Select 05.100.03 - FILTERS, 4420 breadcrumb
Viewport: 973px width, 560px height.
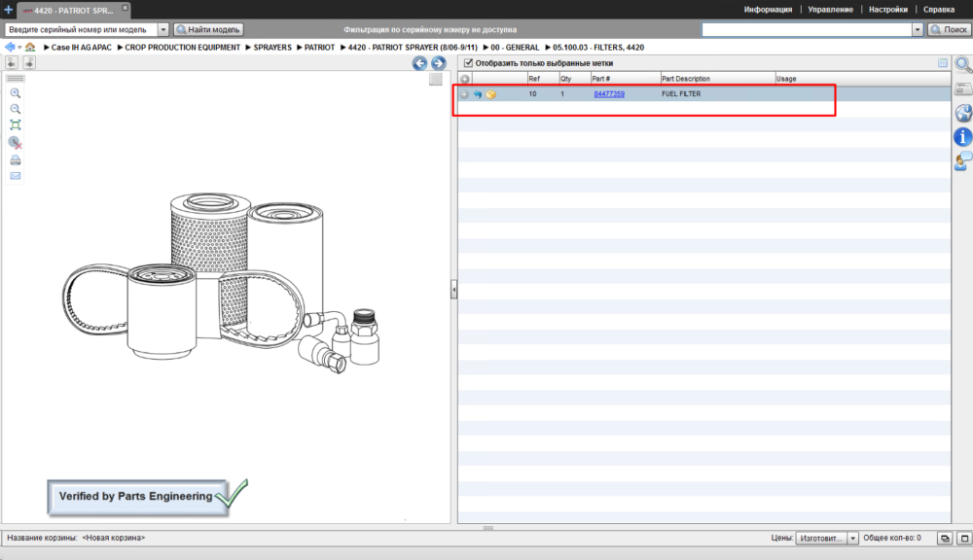pos(598,47)
